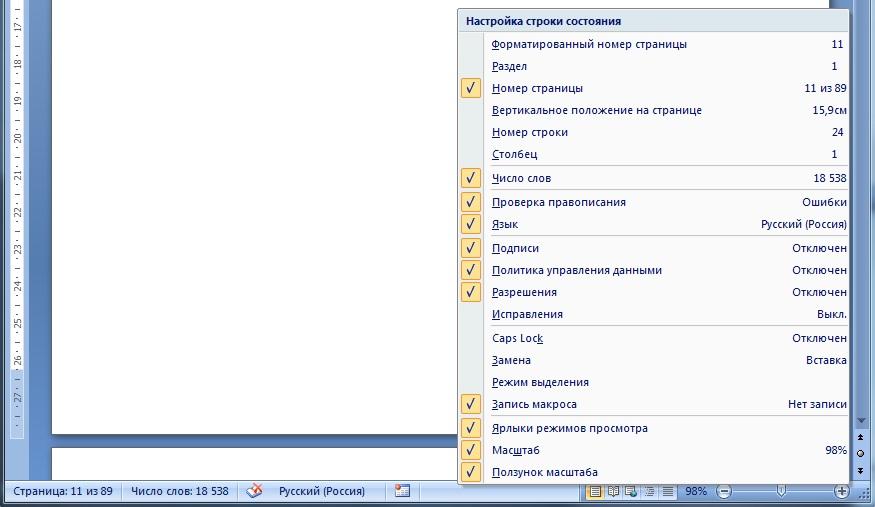This screenshot has height=507, width=875.
Task: Click the next page double-arrow button
Action: click(x=860, y=470)
